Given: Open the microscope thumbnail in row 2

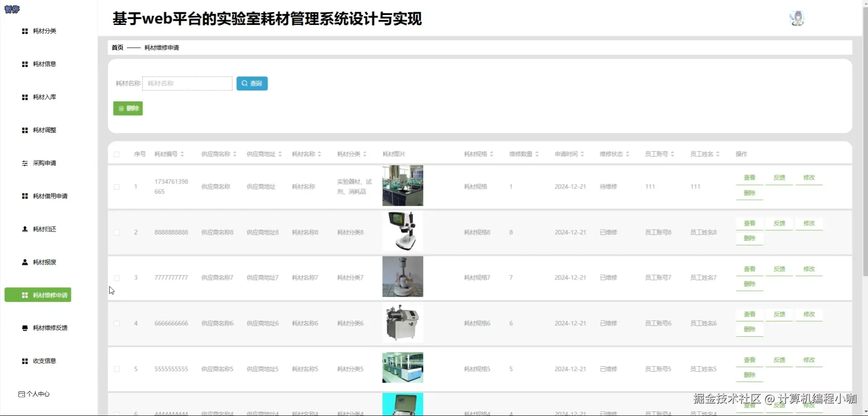Looking at the screenshot, I should click(x=403, y=232).
